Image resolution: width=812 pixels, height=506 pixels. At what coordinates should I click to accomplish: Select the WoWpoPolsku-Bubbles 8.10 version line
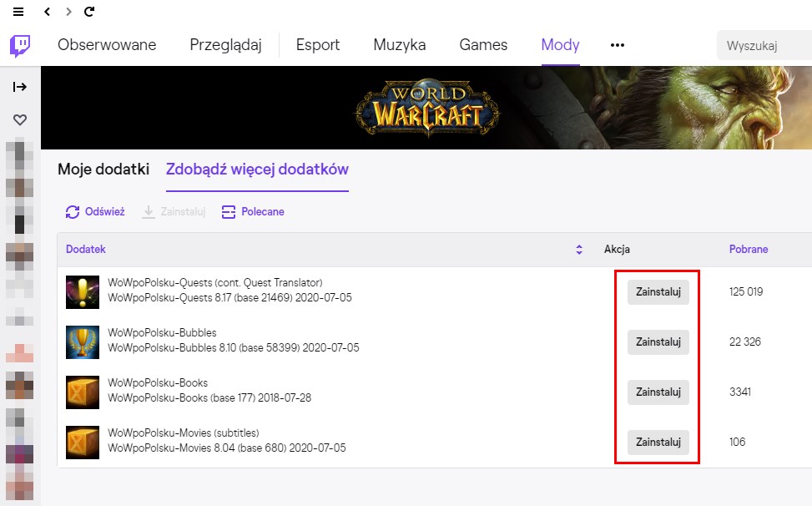coord(233,348)
